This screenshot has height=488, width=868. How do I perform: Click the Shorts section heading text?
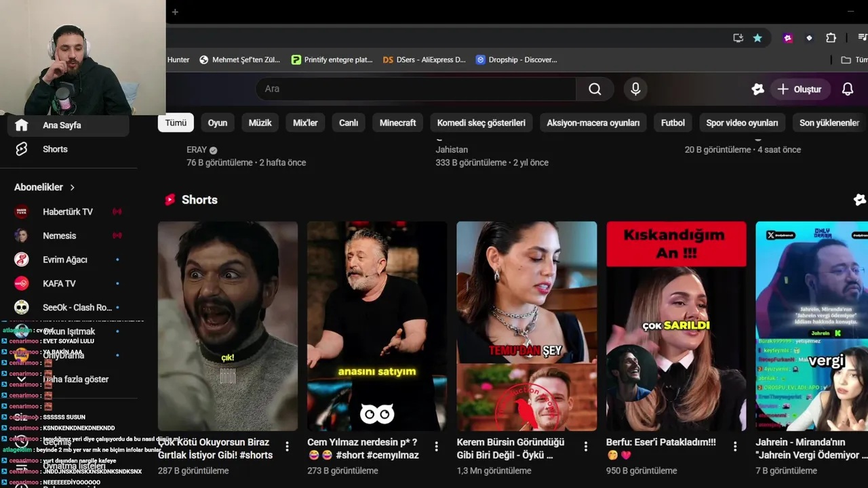coord(199,200)
